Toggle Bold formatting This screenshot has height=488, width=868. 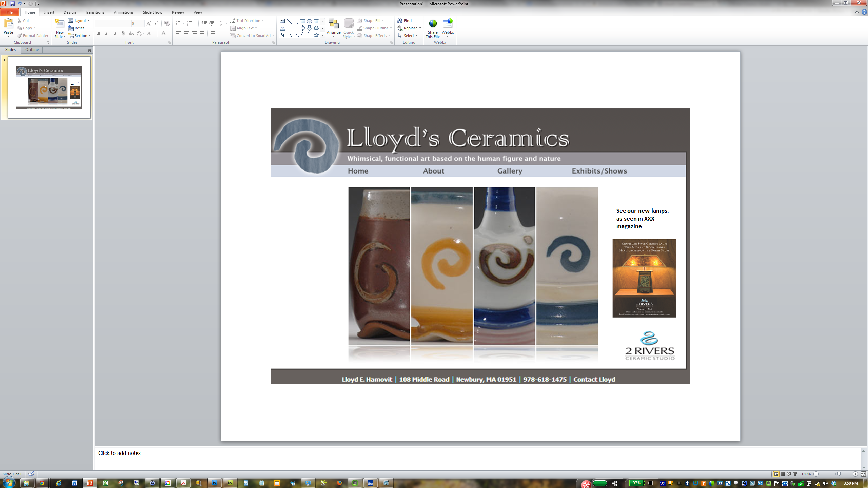click(99, 33)
